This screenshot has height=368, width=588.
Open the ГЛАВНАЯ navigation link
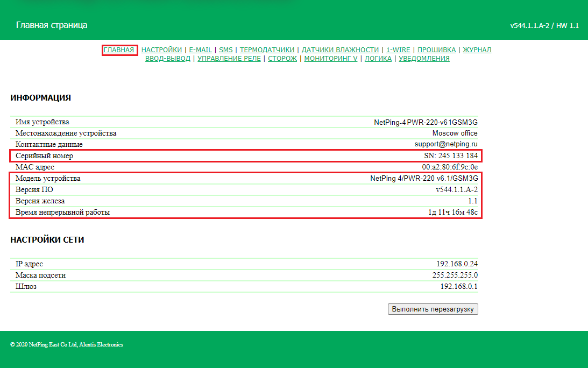point(119,50)
